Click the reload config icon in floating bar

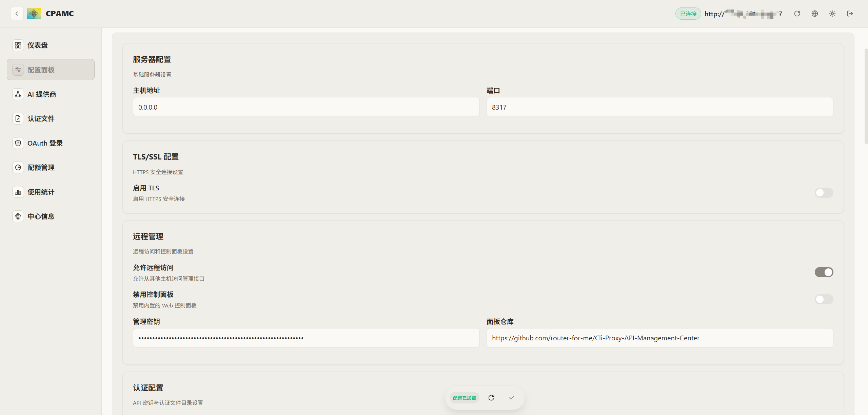tap(491, 398)
